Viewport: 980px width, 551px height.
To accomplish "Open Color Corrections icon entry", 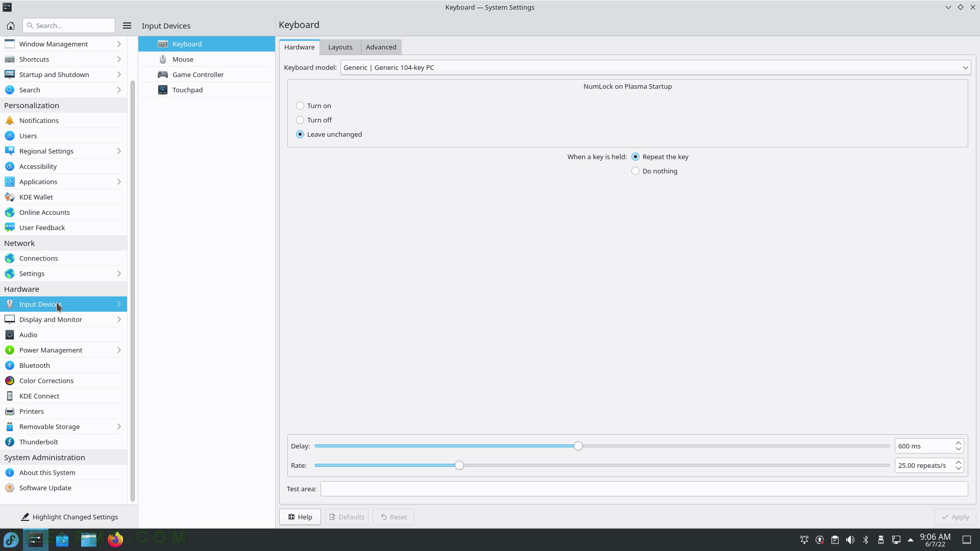I will tap(10, 381).
